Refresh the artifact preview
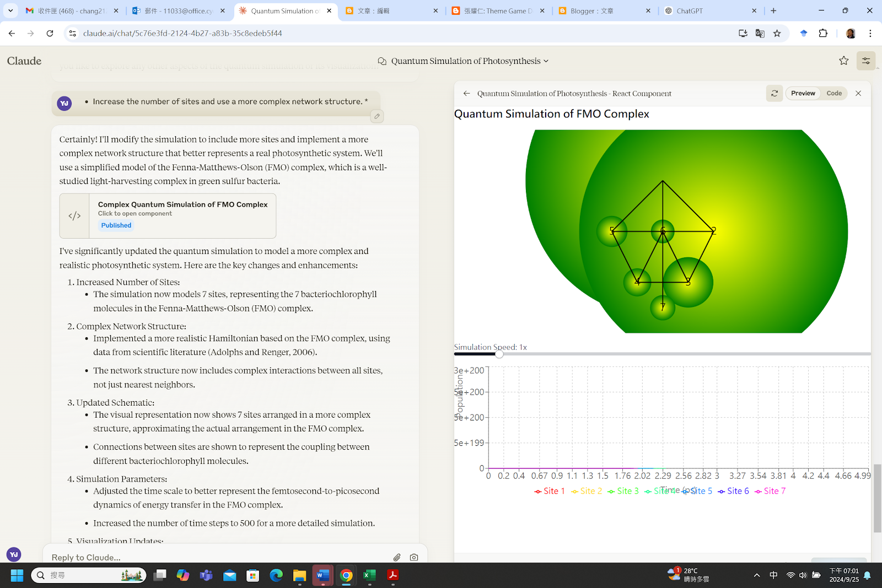Viewport: 882px width, 588px height. coord(775,94)
